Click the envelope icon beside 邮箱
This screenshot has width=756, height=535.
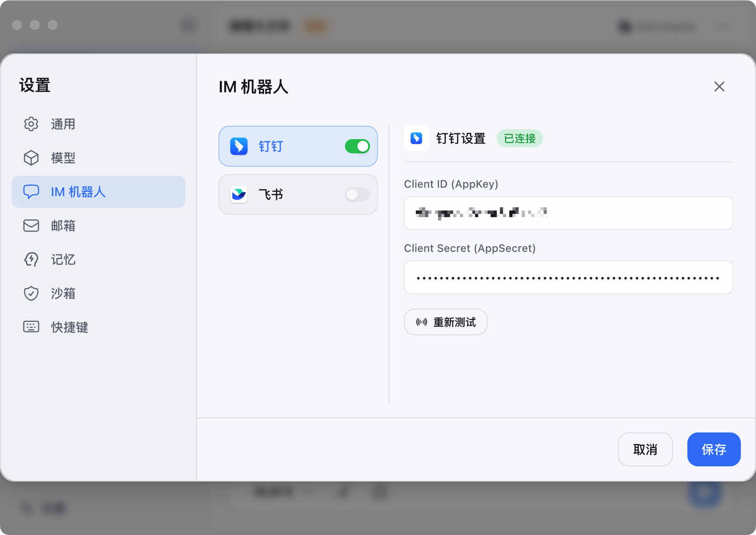point(31,226)
